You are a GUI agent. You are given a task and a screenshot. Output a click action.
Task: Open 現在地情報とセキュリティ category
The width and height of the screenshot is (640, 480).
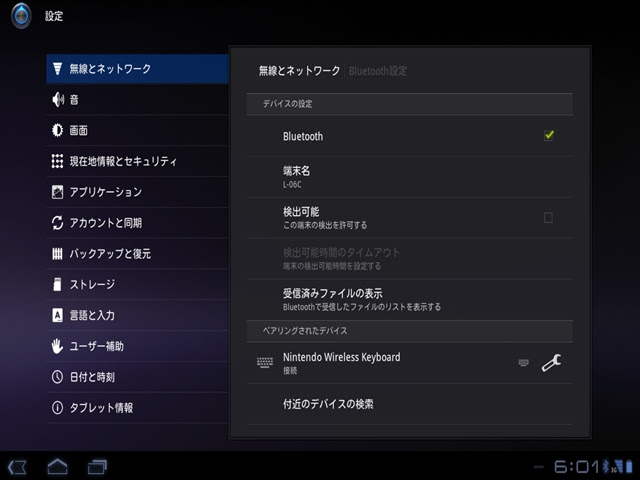(x=138, y=161)
